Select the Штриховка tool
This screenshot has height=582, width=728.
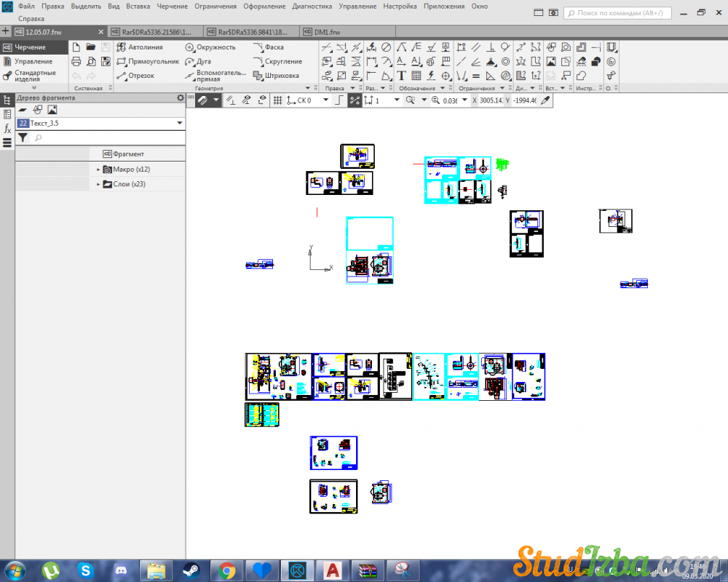click(276, 76)
